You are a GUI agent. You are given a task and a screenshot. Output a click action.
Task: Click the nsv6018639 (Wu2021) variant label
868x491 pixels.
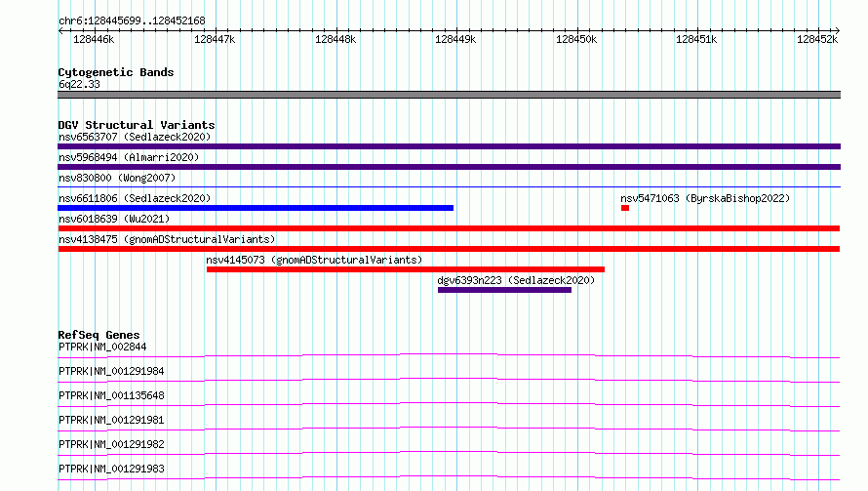[114, 219]
